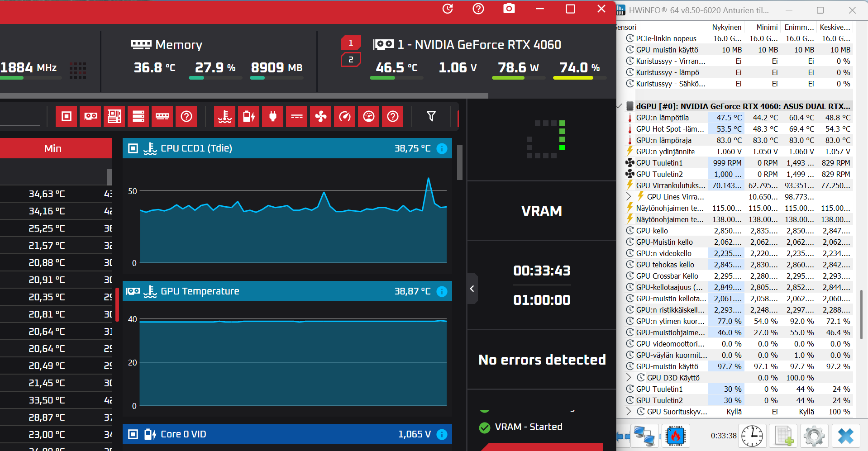Click HWiNFO blue expand arrows icon
The width and height of the screenshot is (868, 451).
623,437
